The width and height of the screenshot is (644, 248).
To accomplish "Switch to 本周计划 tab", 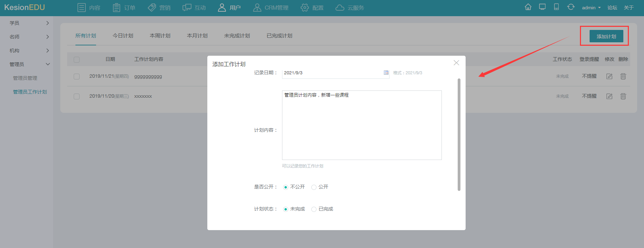I will click(160, 36).
